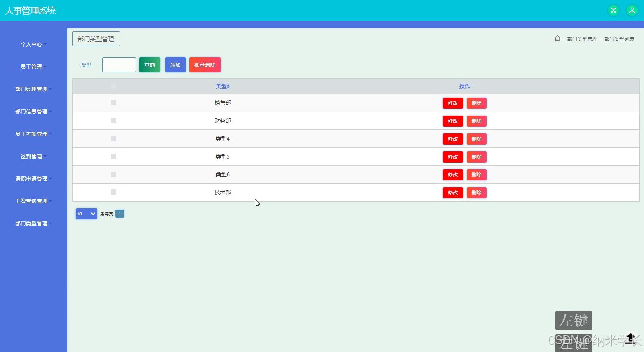Click 修改 for 类型6
Screen dimensions: 644x352
pyautogui.click(x=453, y=175)
